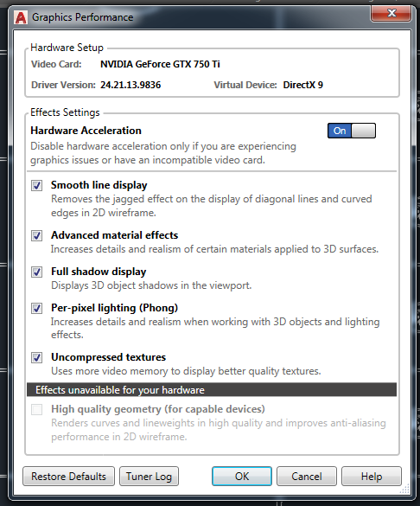Uncheck Smooth line display checkbox

pos(37,186)
